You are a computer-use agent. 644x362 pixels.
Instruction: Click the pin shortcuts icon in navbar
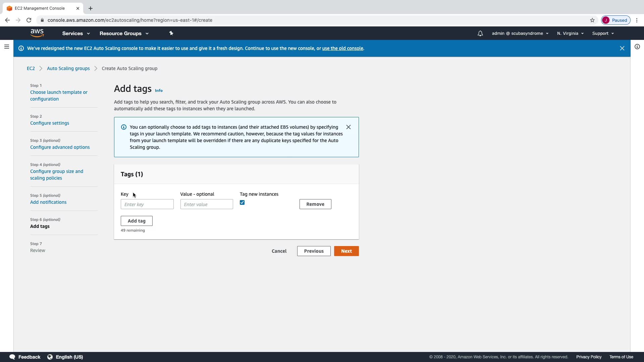[x=171, y=33]
